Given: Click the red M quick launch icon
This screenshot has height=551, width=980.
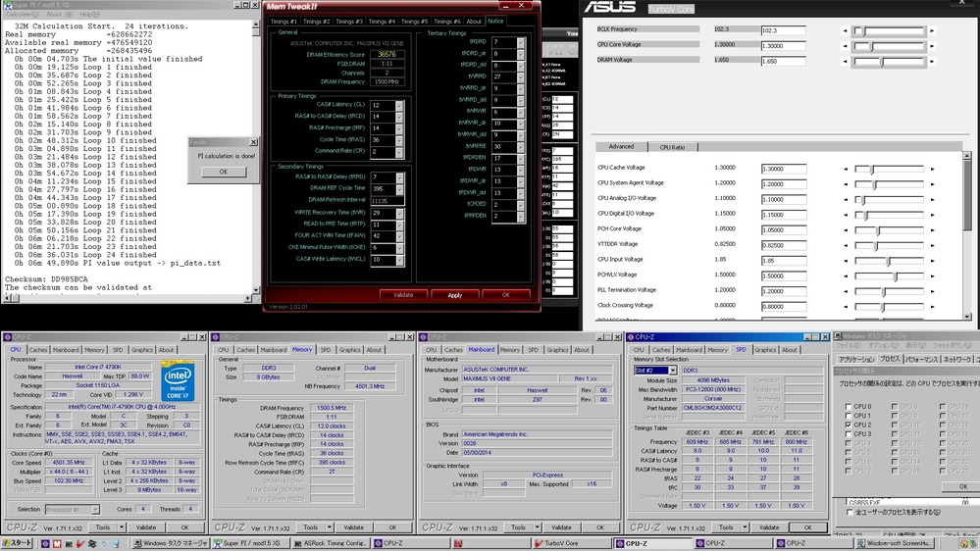Looking at the screenshot, I should 57,543.
